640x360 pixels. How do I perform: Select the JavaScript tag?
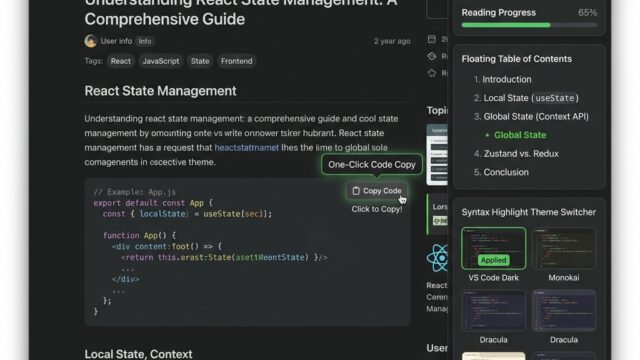pyautogui.click(x=161, y=61)
